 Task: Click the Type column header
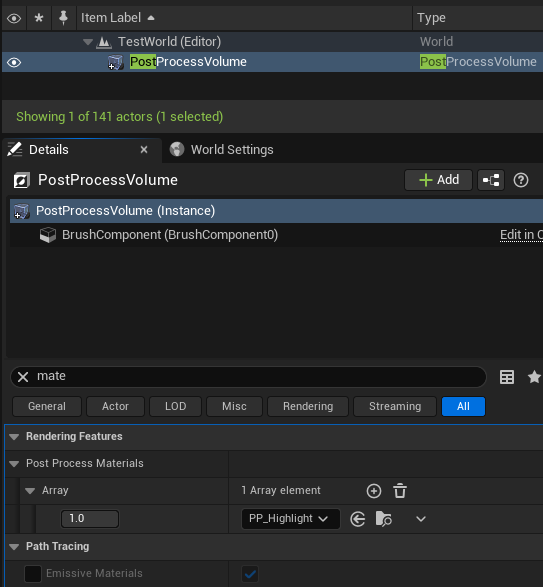(431, 18)
